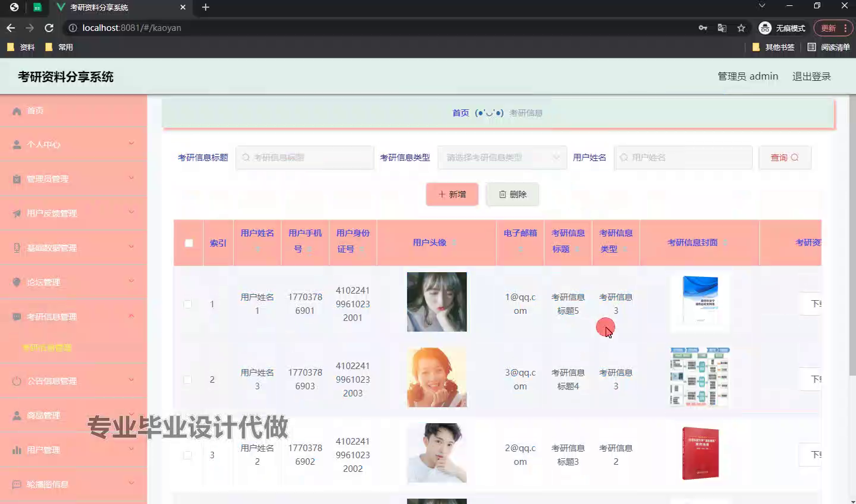Click the paper-plane icon beside 用户反馈管理
The width and height of the screenshot is (856, 504).
pos(17,213)
